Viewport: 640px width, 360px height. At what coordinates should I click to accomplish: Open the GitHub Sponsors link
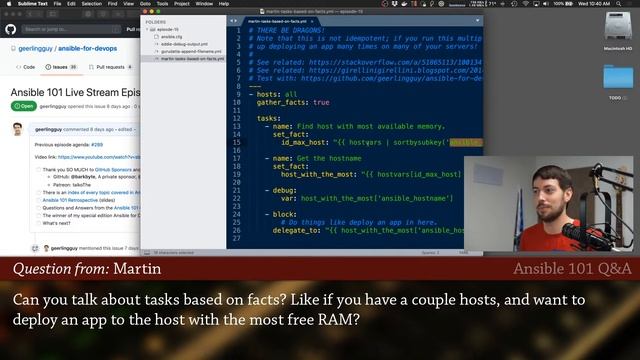[113, 169]
